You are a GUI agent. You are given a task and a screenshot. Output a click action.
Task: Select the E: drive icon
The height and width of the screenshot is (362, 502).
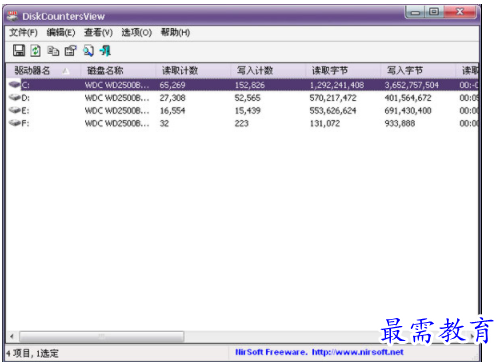coord(15,110)
